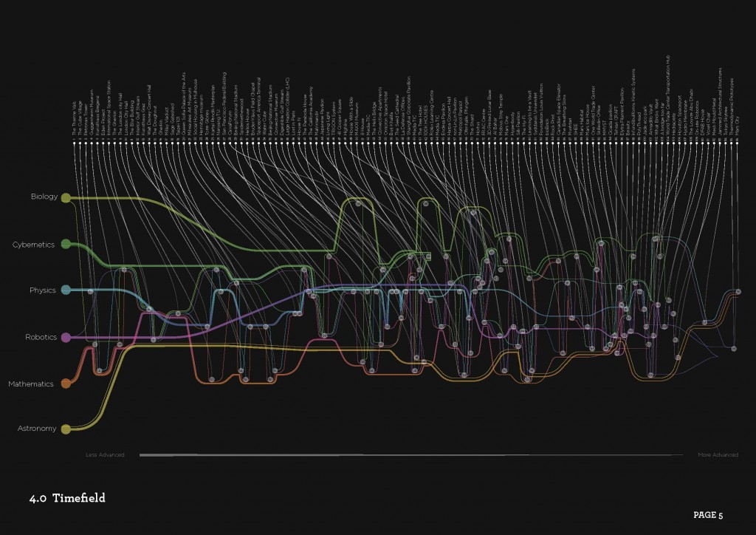Viewport: 756px width, 535px height.
Task: Click the 4.0 Timefield title
Action: click(67, 499)
